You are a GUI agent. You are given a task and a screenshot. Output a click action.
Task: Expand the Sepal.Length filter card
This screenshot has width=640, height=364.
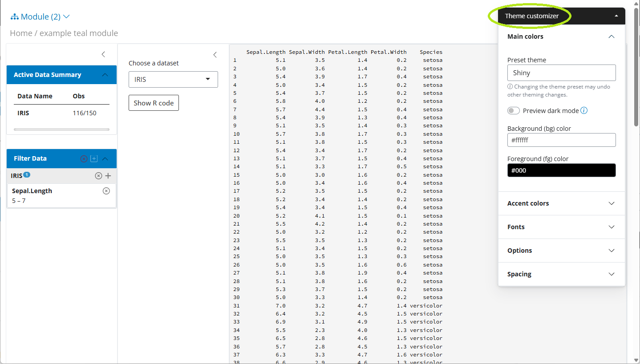[53, 195]
